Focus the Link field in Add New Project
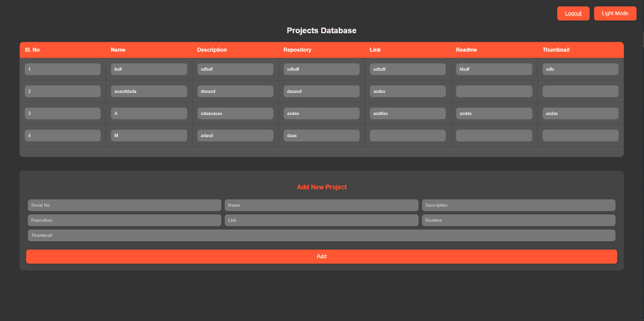 pos(321,220)
